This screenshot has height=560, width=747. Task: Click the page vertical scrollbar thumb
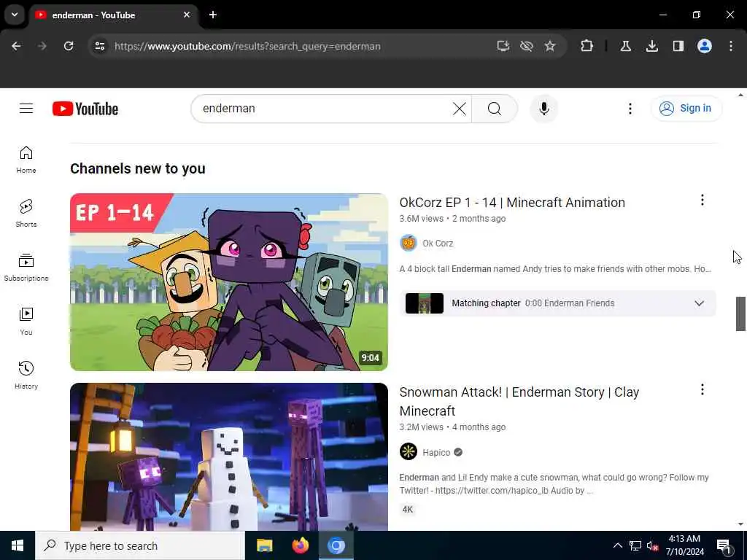(x=740, y=314)
